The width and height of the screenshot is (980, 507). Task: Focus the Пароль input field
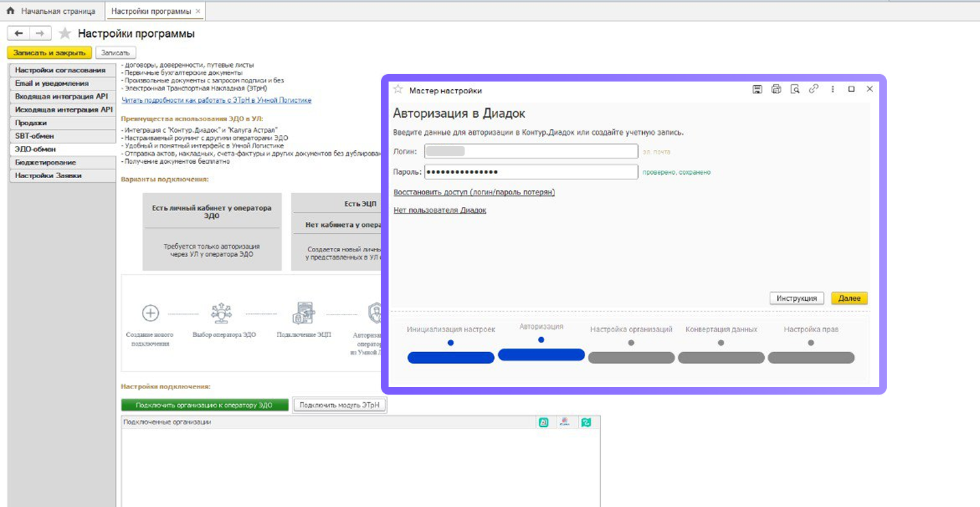[531, 172]
